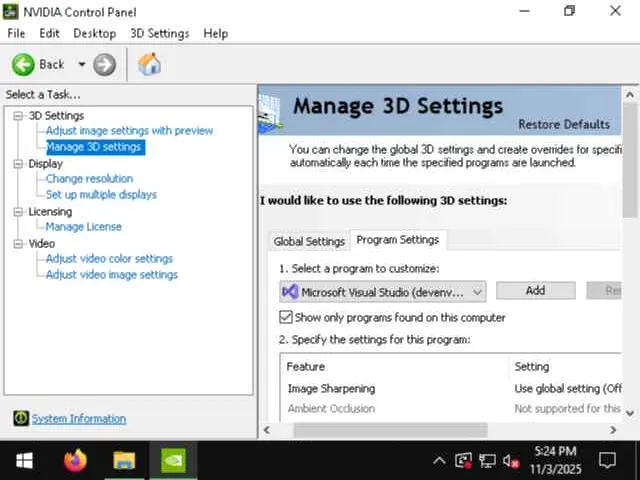This screenshot has height=480, width=640.
Task: Open the 3D Settings menu
Action: pos(160,33)
